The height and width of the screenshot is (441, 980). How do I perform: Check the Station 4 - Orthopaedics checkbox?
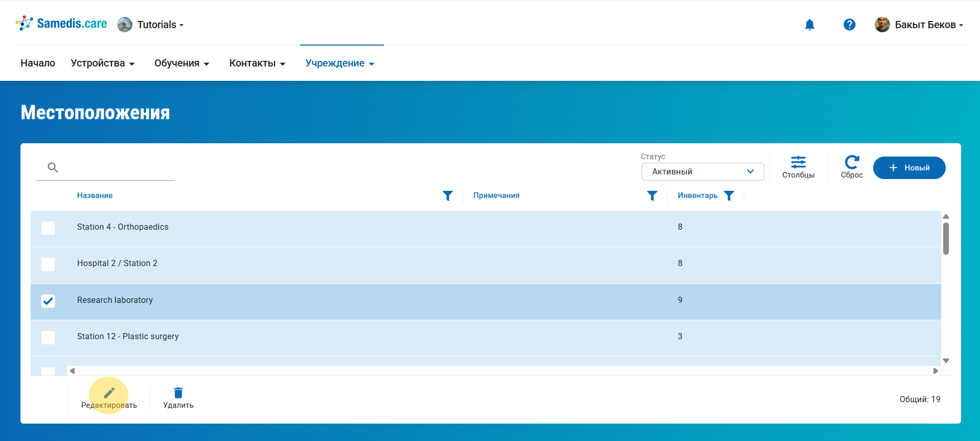click(x=48, y=228)
